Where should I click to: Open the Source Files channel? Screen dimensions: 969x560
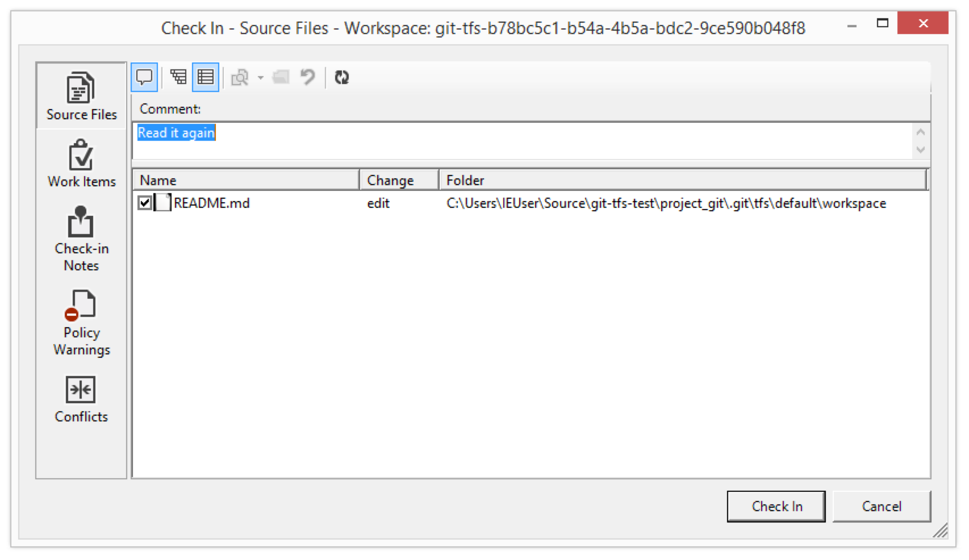click(x=81, y=97)
